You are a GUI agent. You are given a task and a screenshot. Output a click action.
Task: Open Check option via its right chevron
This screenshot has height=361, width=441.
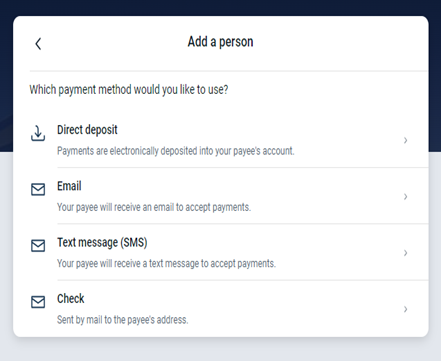point(405,309)
